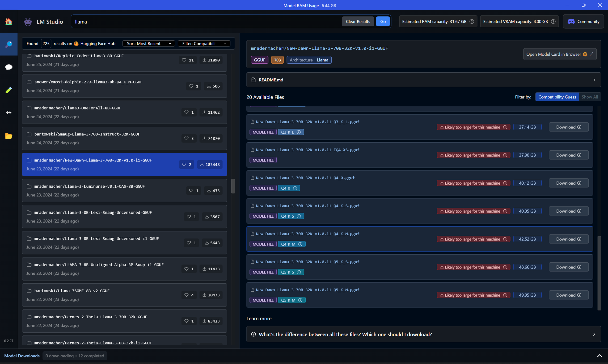Click Clear Results button
This screenshot has width=608, height=364.
[x=358, y=22]
